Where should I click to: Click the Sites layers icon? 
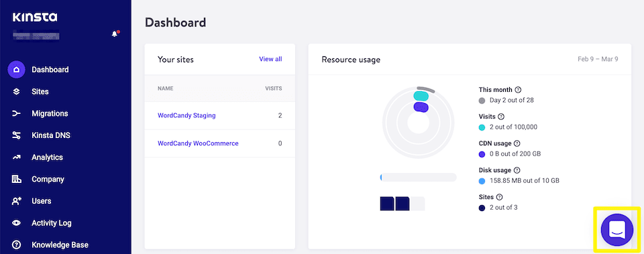coord(16,92)
